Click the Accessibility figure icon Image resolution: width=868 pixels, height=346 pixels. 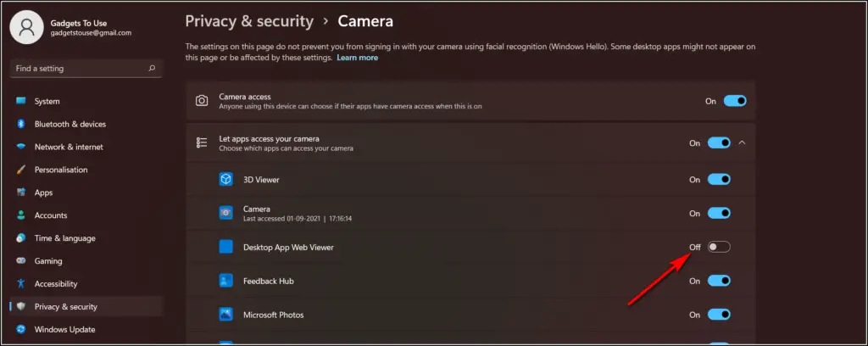21,283
